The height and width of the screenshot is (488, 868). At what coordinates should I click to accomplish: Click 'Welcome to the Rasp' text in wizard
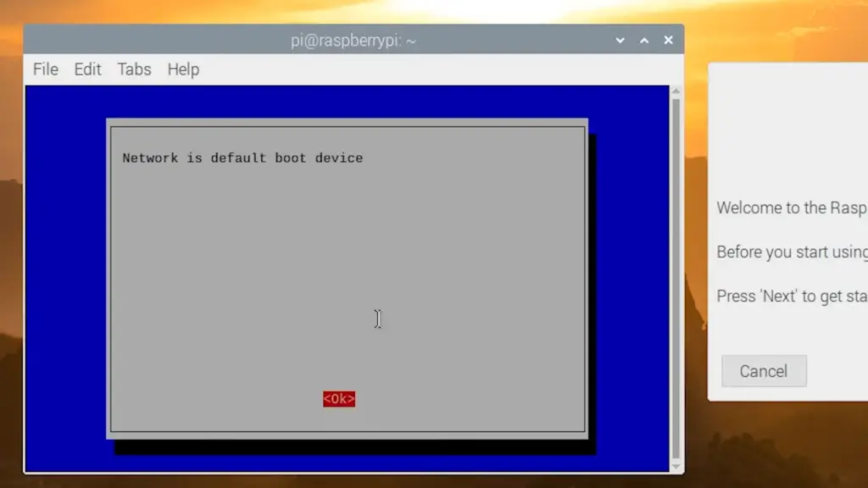pyautogui.click(x=793, y=208)
